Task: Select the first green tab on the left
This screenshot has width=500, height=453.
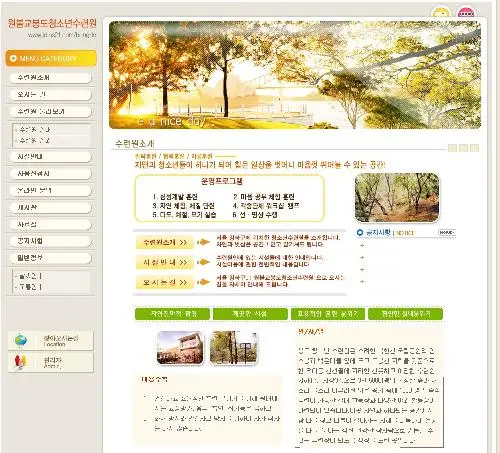Action: (172, 314)
